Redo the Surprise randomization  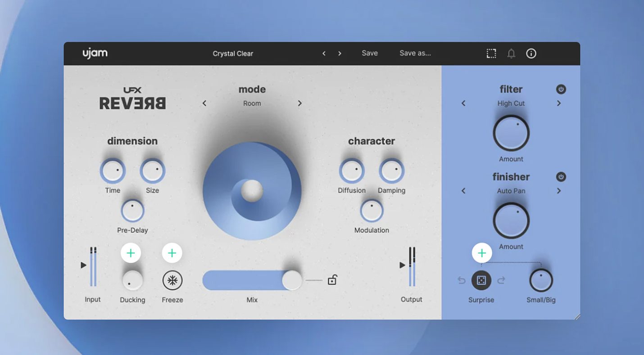tap(501, 281)
